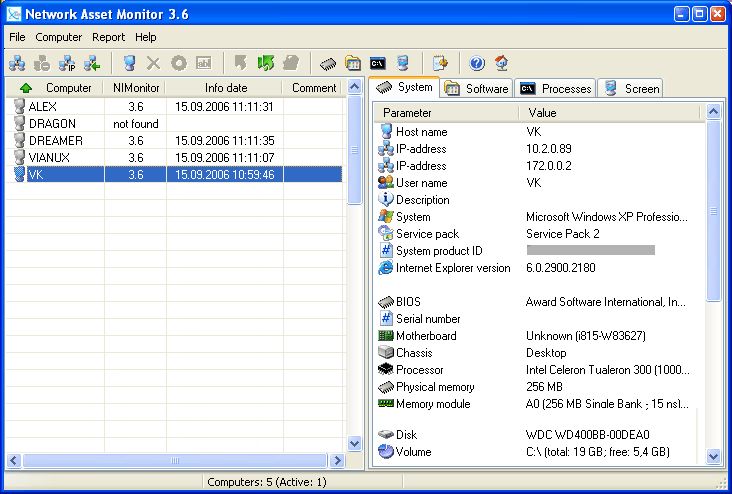Viewport: 732px width, 494px height.
Task: Click the first network computers toolbar icon
Action: point(17,63)
